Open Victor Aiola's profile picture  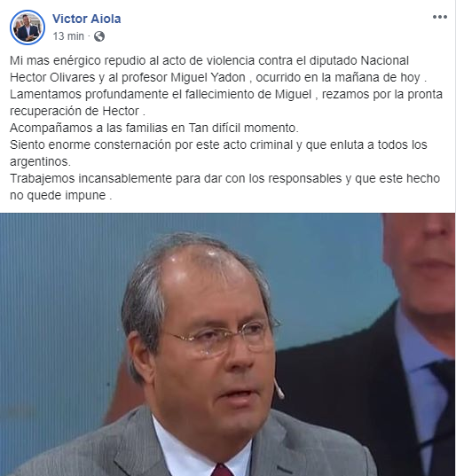(x=28, y=27)
